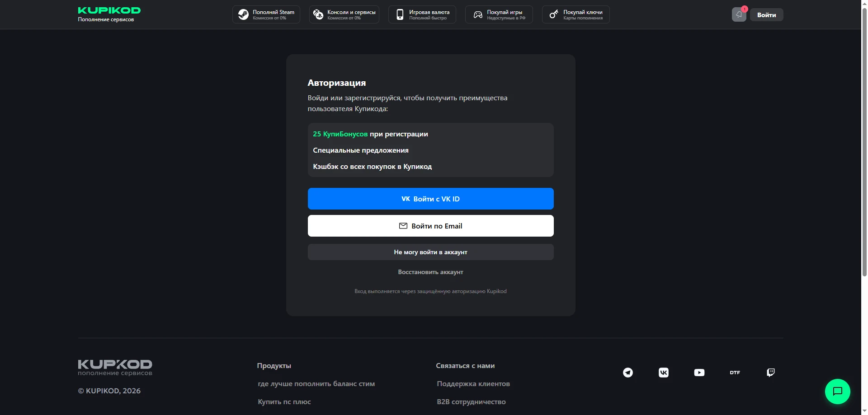Go to Игровая валюта section
Image resolution: width=868 pixels, height=415 pixels.
(422, 14)
